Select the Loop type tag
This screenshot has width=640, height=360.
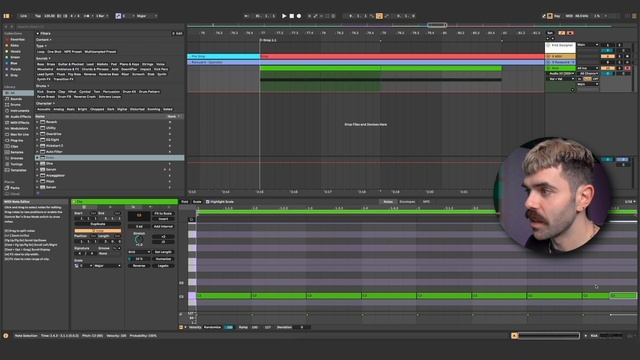(40, 52)
